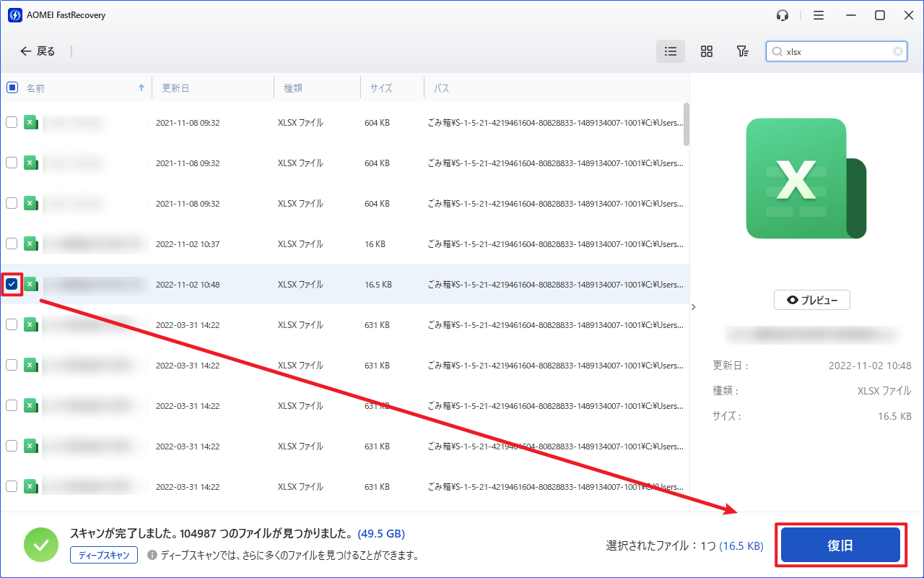The image size is (924, 578).
Task: Start a ディープスキャン
Action: [x=104, y=555]
